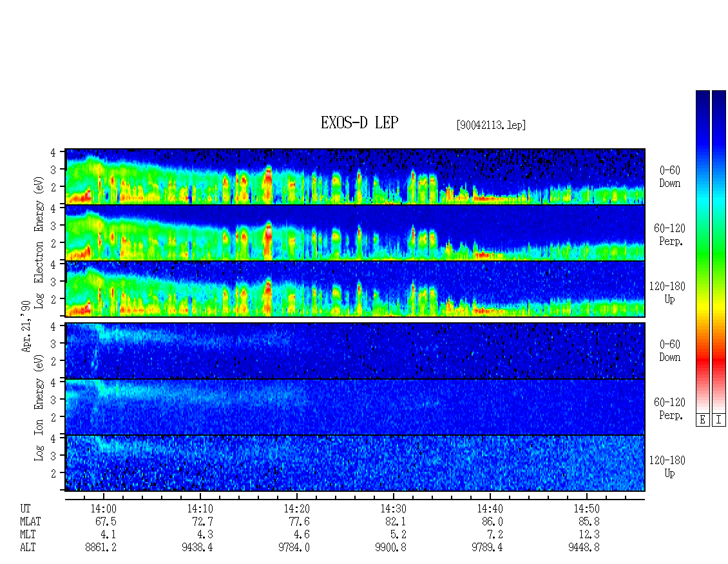Image resolution: width=728 pixels, height=564 pixels.
Task: Click the MLAT value 77.6
Action: 299,521
